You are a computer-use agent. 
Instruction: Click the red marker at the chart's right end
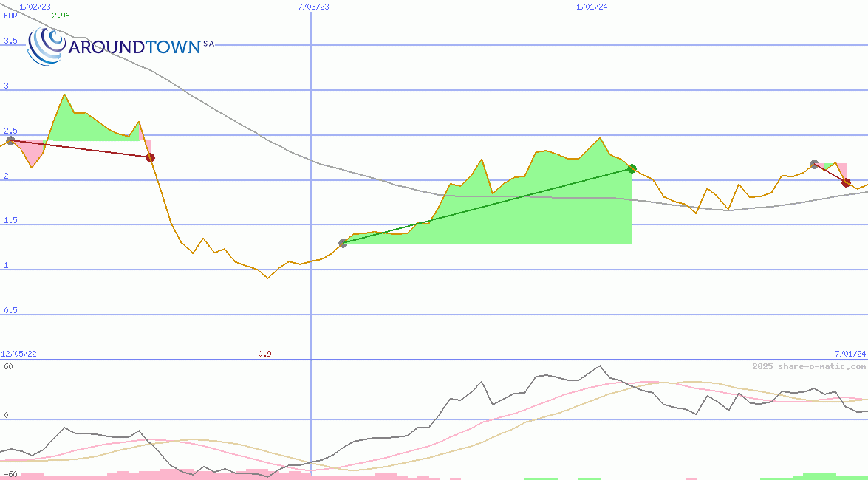click(x=845, y=182)
